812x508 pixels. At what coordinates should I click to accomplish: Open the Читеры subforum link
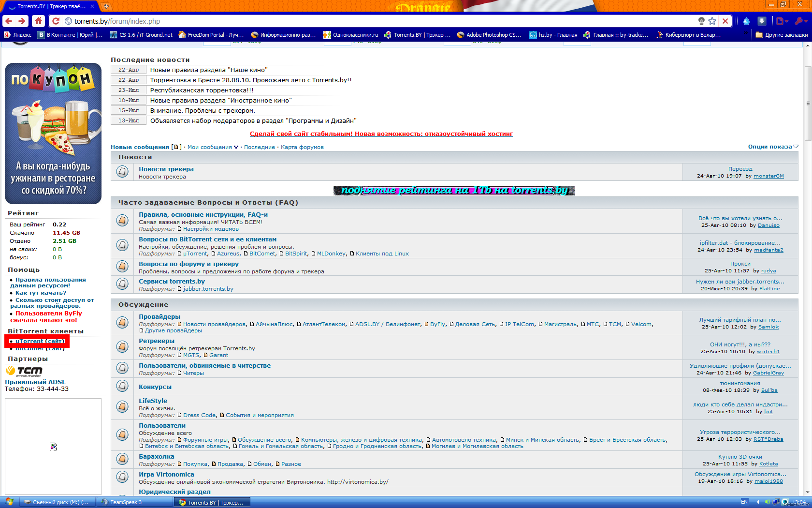tap(193, 373)
